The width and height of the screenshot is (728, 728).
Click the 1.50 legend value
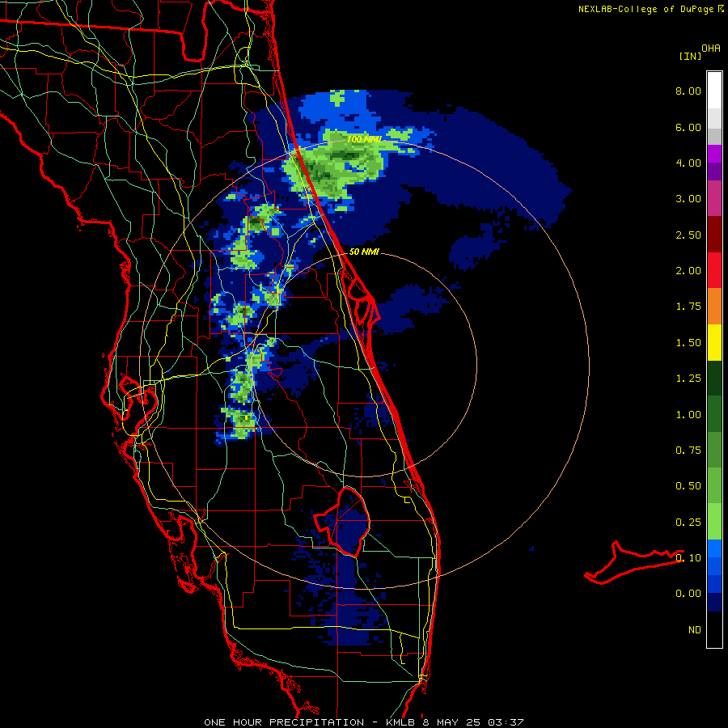click(x=688, y=343)
